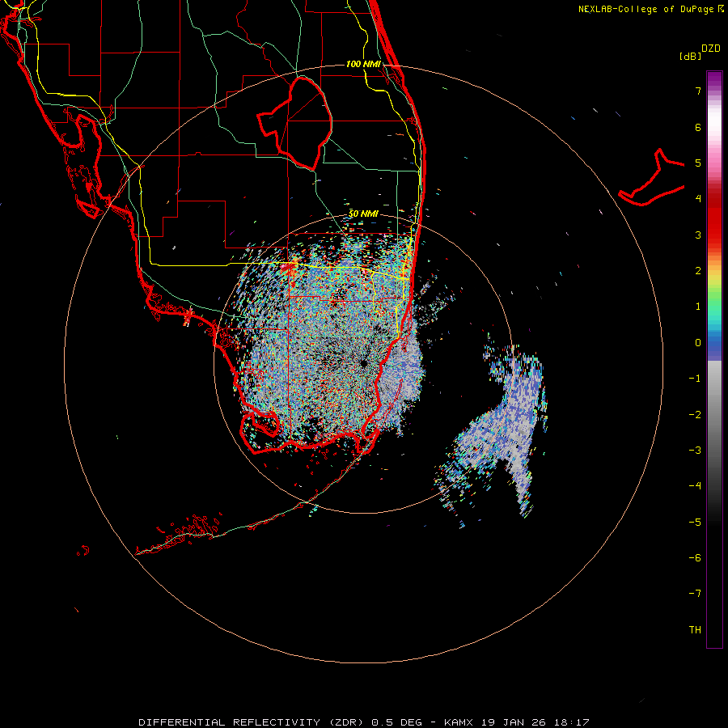Screen dimensions: 728x728
Task: Select the positive 1 tick label
Action: coord(698,307)
